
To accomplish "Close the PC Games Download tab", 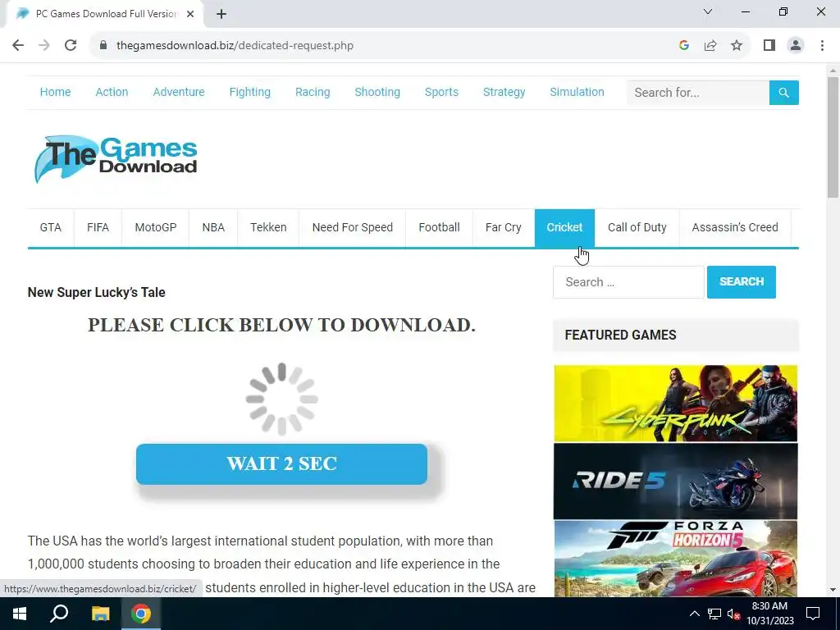I will [190, 14].
